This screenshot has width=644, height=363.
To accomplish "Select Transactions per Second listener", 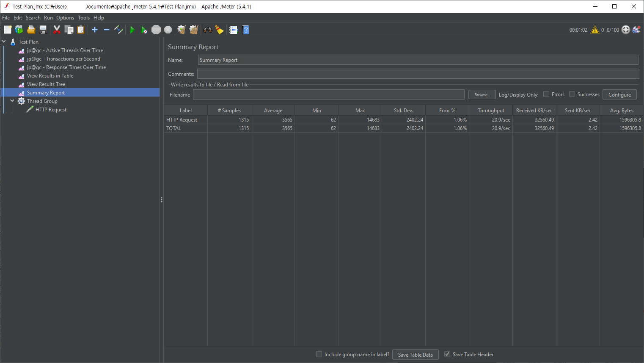I will point(63,59).
